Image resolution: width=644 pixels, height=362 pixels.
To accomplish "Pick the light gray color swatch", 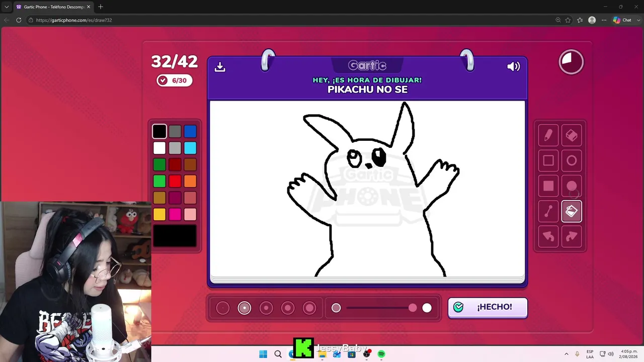I will click(175, 148).
